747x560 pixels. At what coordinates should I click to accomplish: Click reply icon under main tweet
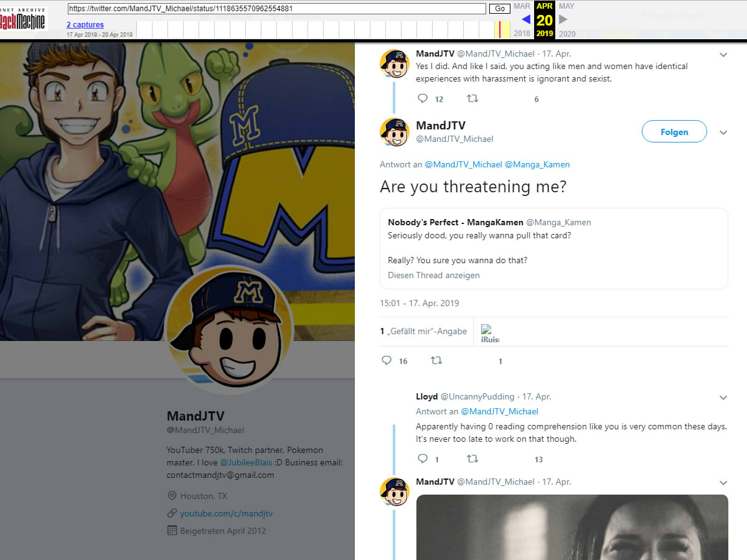point(386,360)
